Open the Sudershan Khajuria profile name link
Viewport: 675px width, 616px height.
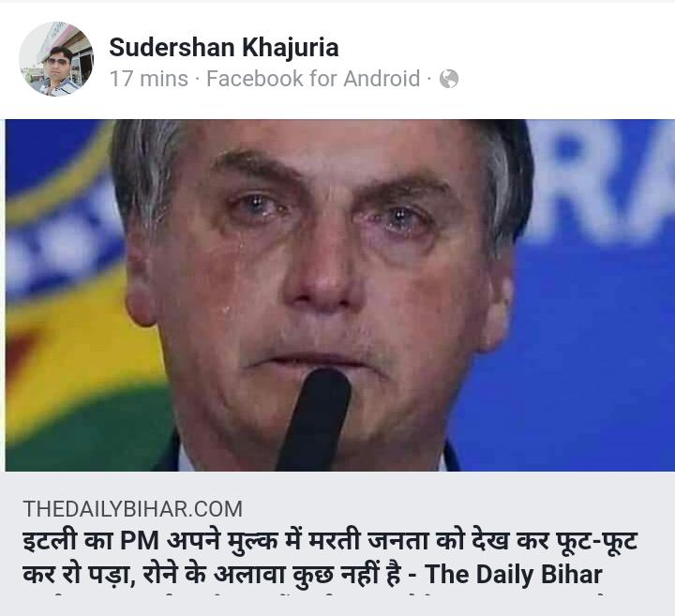pos(224,47)
